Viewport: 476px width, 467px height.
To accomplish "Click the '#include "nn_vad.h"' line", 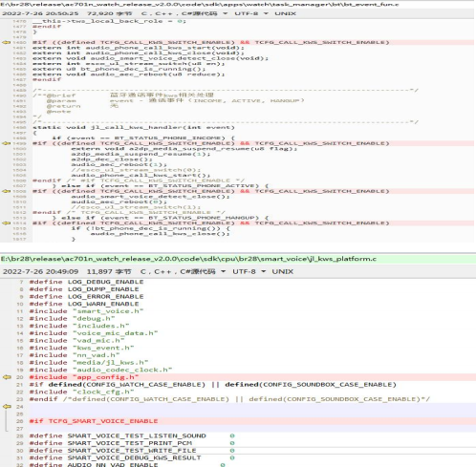I will click(x=75, y=355).
